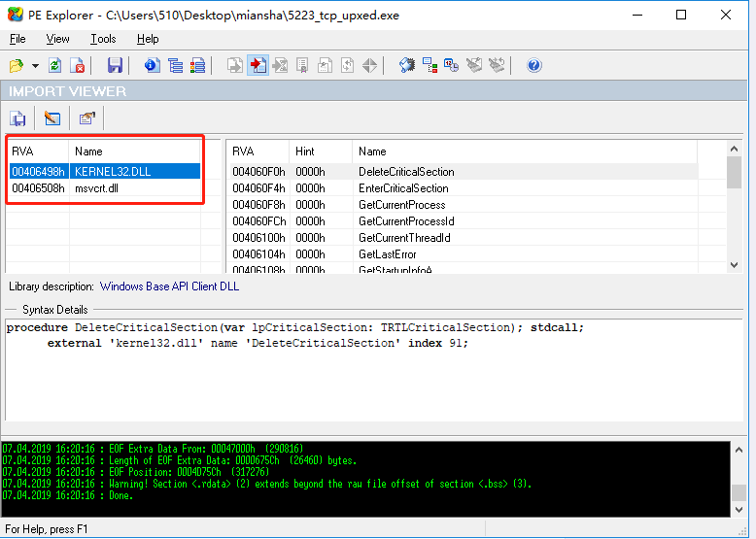
Task: Click the Save File floppy disk icon
Action: pyautogui.click(x=115, y=65)
